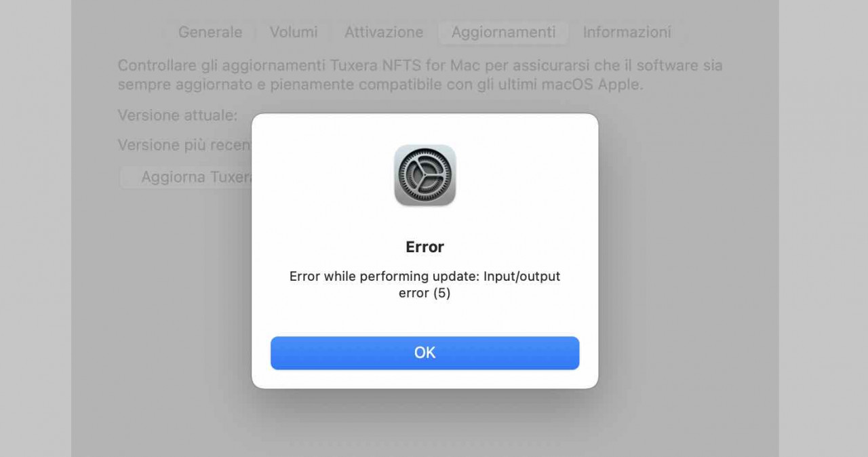The height and width of the screenshot is (457, 868).
Task: Click the dimmed preference pane area below Aggiorna Tuxera
Action: (x=163, y=305)
